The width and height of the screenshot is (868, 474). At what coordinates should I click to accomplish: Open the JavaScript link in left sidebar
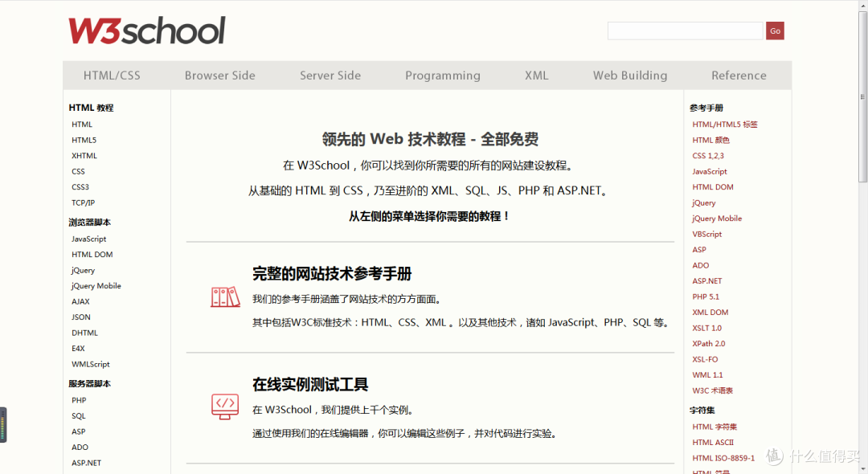tap(88, 239)
